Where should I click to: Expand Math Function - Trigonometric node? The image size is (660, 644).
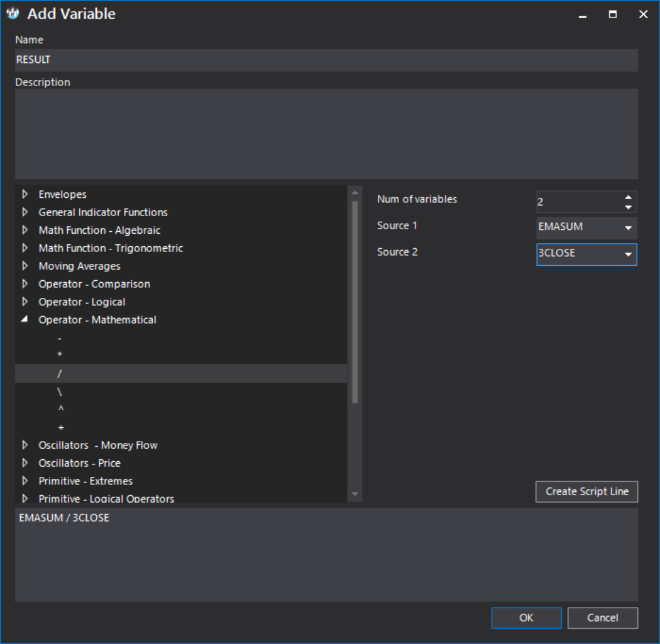pyautogui.click(x=25, y=248)
